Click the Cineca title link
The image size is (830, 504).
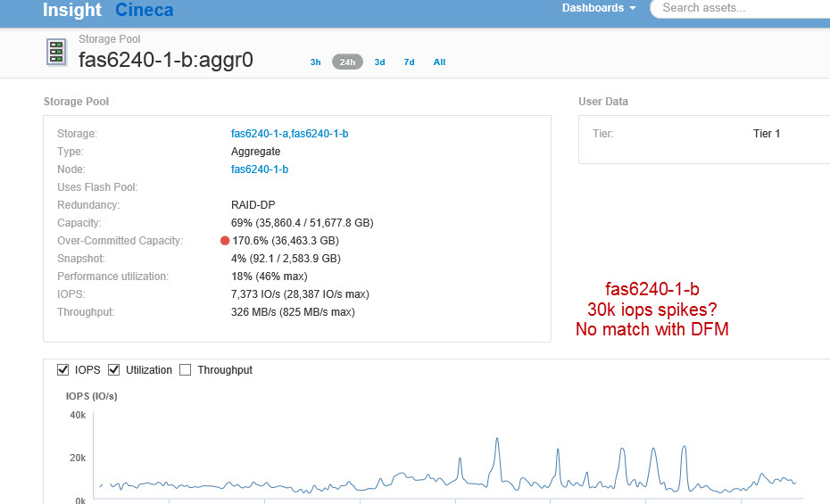(x=144, y=10)
